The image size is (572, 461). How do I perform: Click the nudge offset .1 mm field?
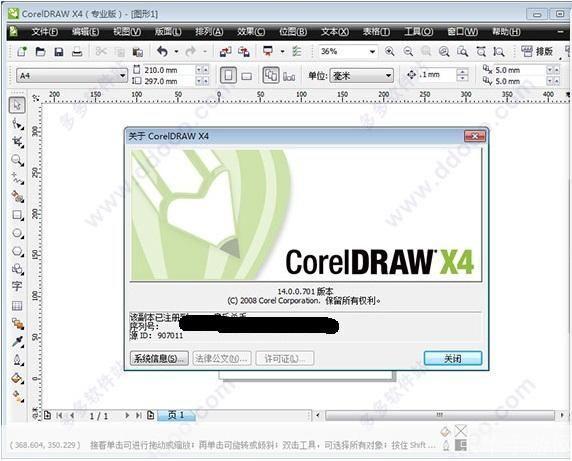437,75
